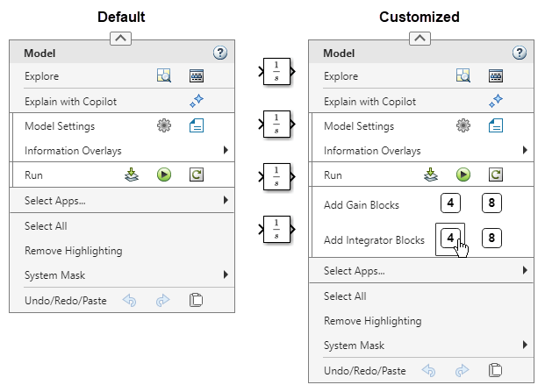
Task: Click the restart icon in Customized Run row
Action: tap(496, 175)
